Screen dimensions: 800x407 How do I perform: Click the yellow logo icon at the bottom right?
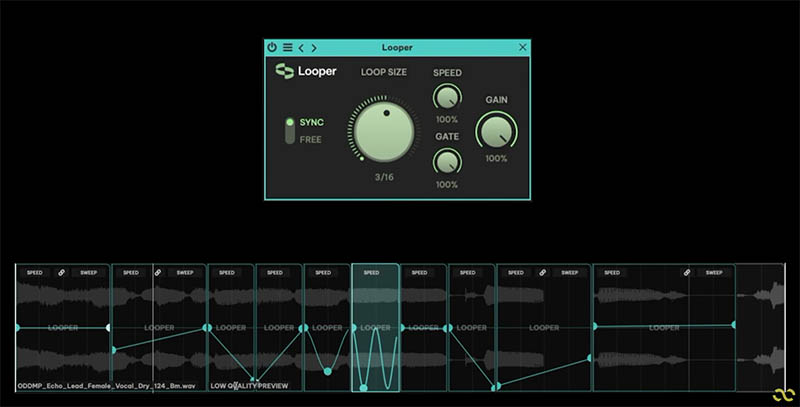[x=784, y=395]
